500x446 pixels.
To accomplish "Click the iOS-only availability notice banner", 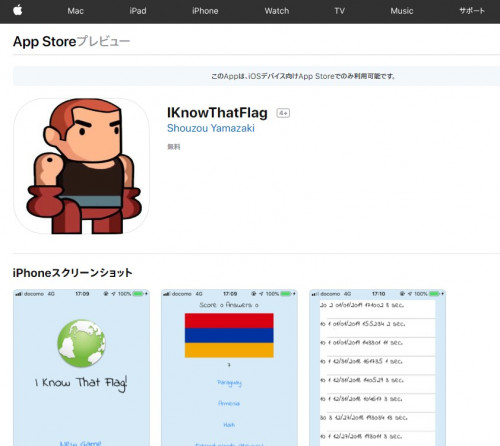I will [256, 76].
